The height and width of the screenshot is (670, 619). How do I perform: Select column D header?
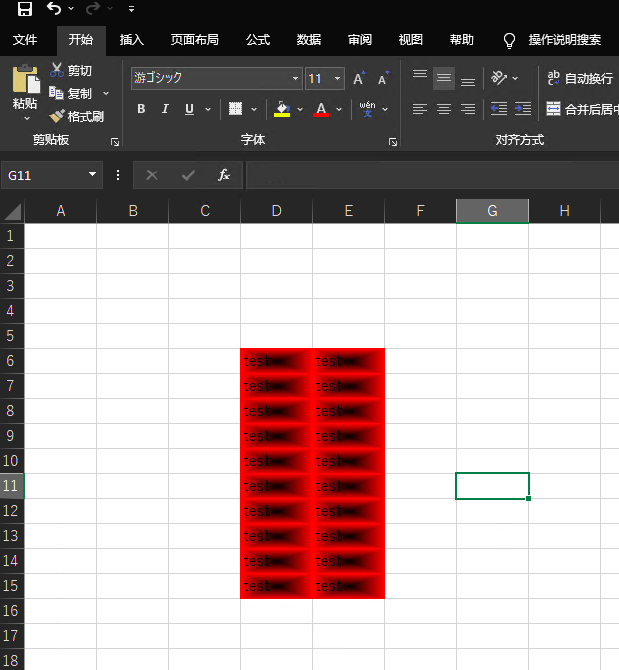click(x=276, y=211)
